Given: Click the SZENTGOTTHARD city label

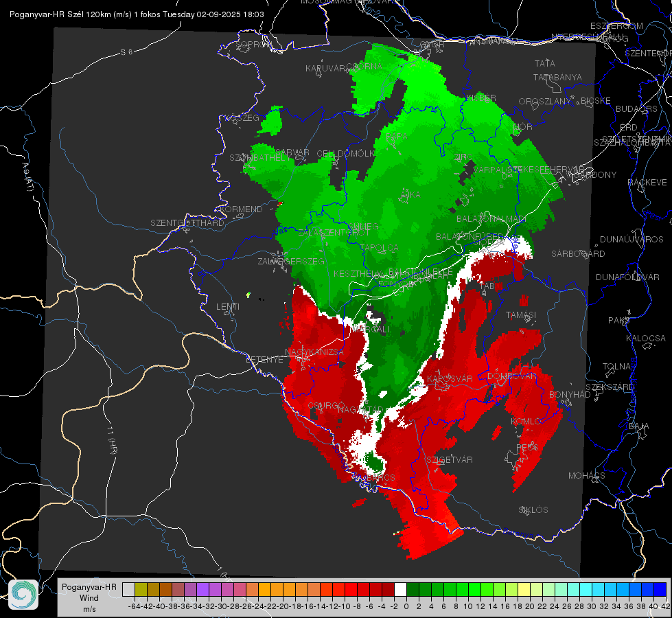Looking at the screenshot, I should coord(187,223).
